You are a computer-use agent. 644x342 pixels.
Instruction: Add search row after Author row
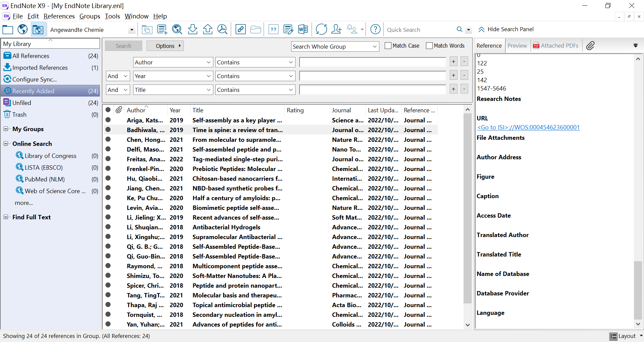(x=453, y=62)
